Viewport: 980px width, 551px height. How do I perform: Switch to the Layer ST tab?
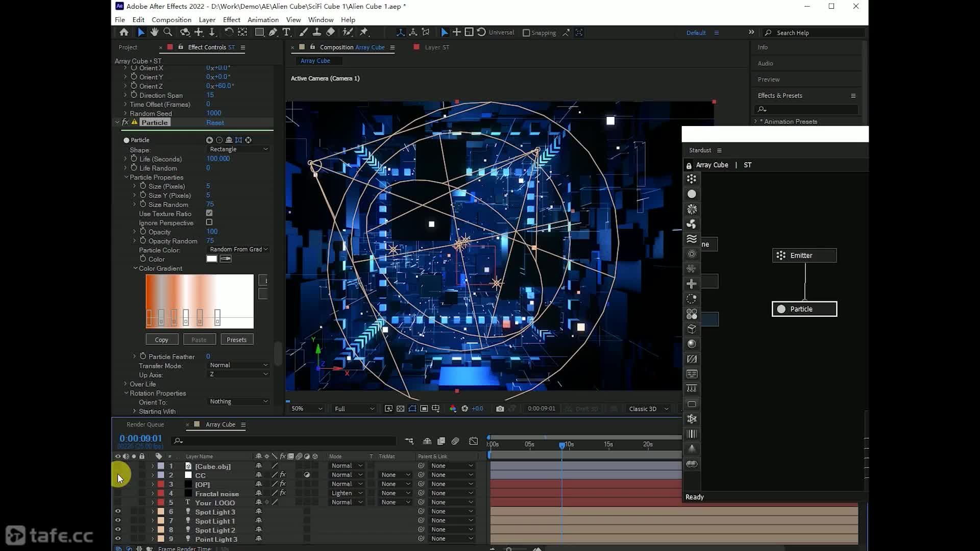[x=437, y=47]
